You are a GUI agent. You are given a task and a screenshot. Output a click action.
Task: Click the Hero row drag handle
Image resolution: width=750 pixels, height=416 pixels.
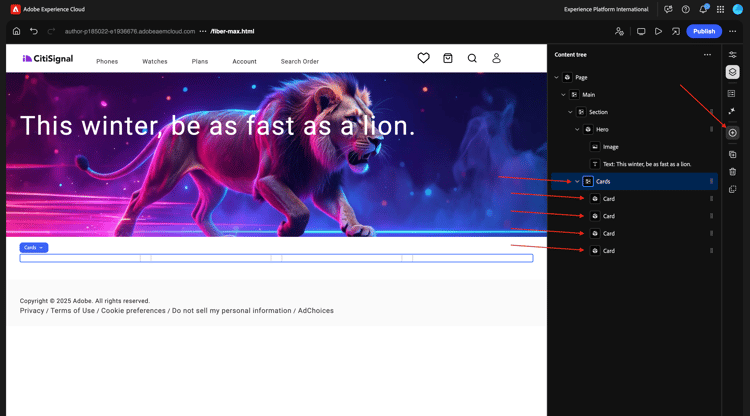(x=711, y=129)
